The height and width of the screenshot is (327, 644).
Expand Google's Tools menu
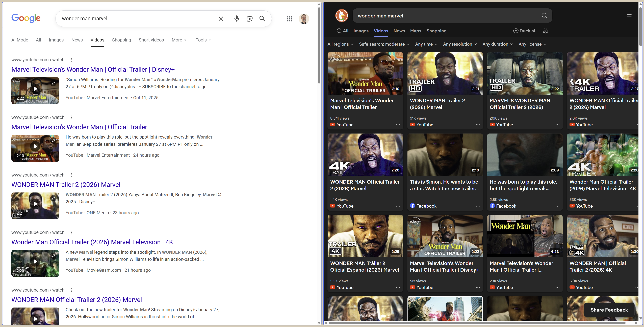203,40
